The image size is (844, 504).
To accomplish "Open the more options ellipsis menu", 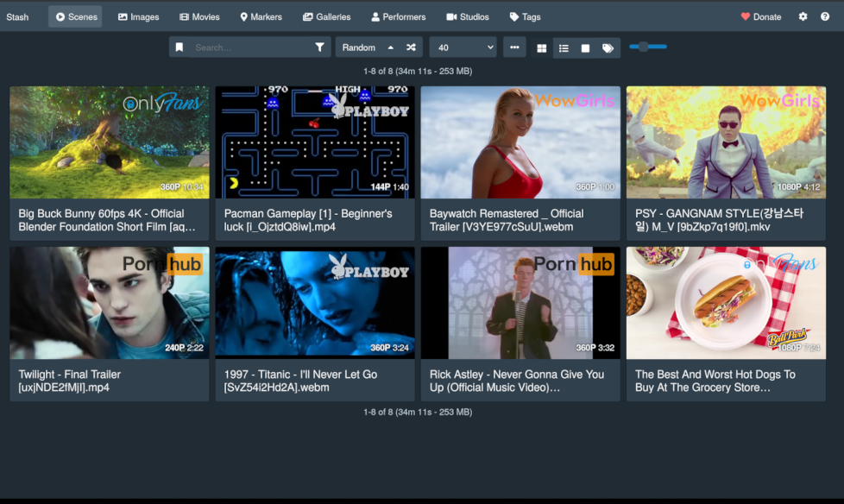I will [x=514, y=47].
